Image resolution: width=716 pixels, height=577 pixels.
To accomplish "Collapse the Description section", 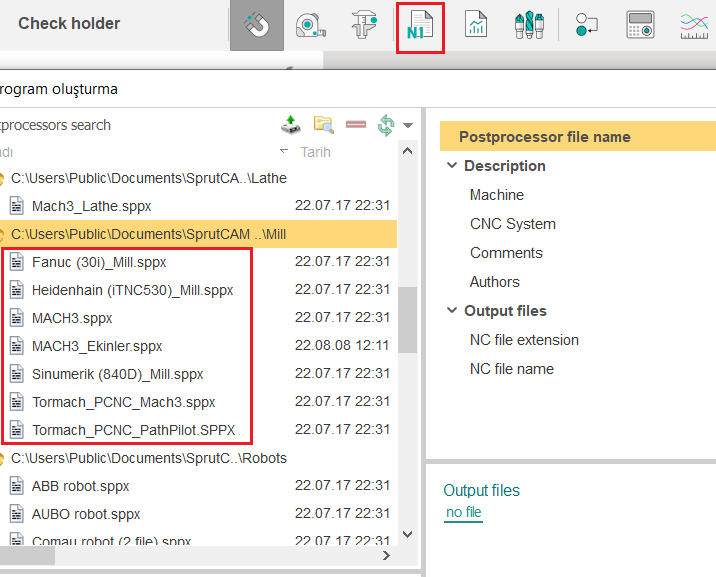I will pyautogui.click(x=452, y=166).
